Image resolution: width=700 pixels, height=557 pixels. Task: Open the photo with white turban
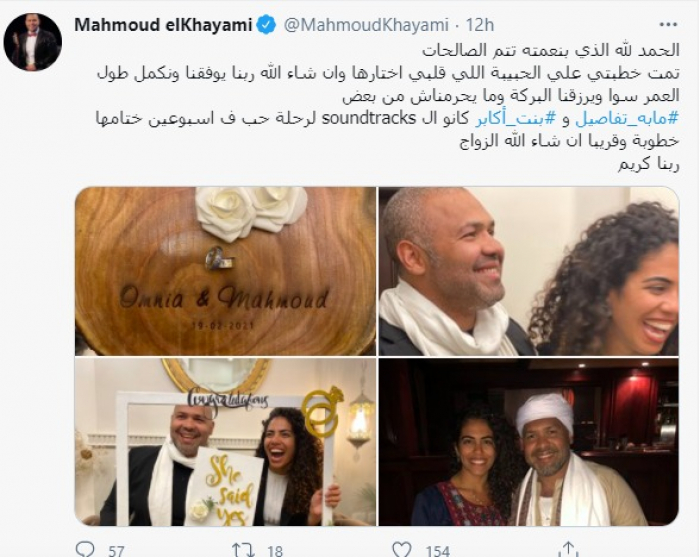click(529, 442)
